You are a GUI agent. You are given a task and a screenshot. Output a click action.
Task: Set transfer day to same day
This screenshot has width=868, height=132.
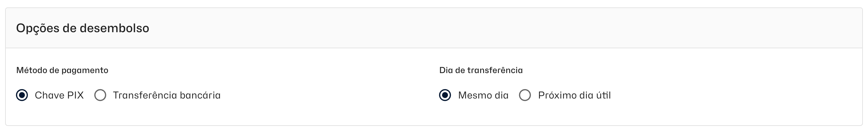tap(445, 95)
